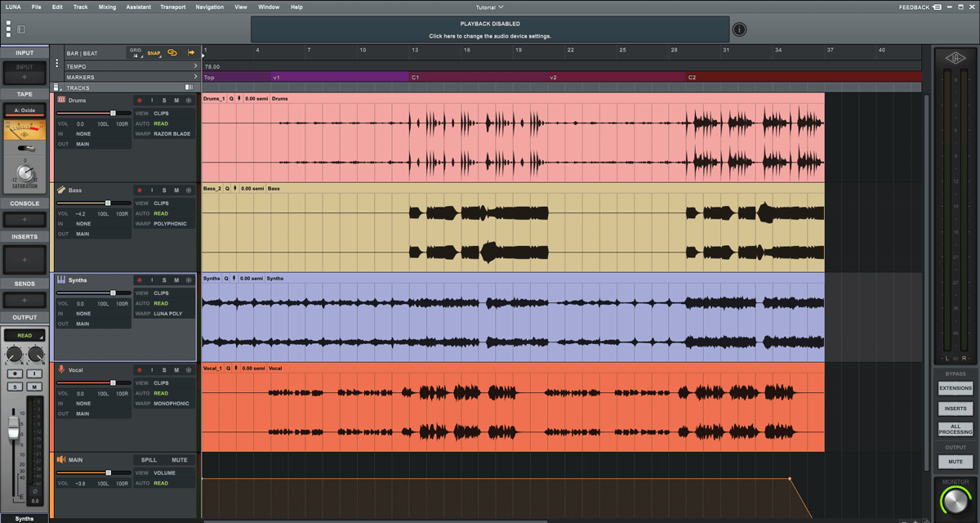The height and width of the screenshot is (523, 980).
Task: Open the Mixing menu
Action: click(107, 7)
